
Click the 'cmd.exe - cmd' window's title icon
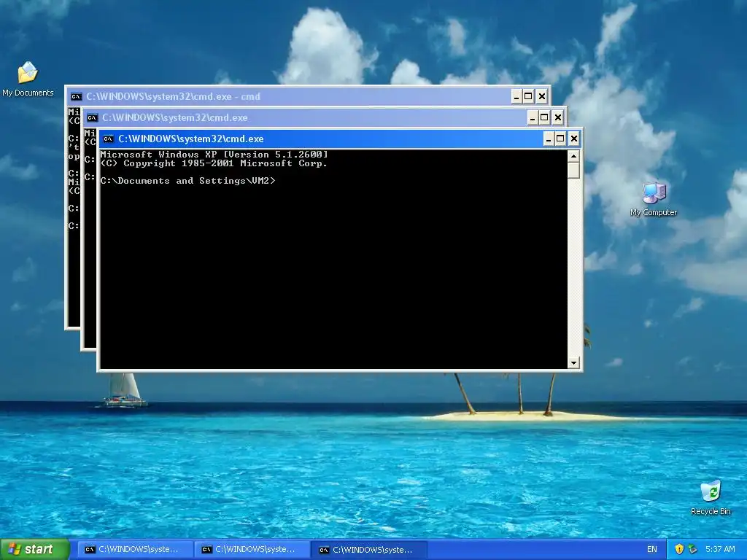[x=76, y=97]
